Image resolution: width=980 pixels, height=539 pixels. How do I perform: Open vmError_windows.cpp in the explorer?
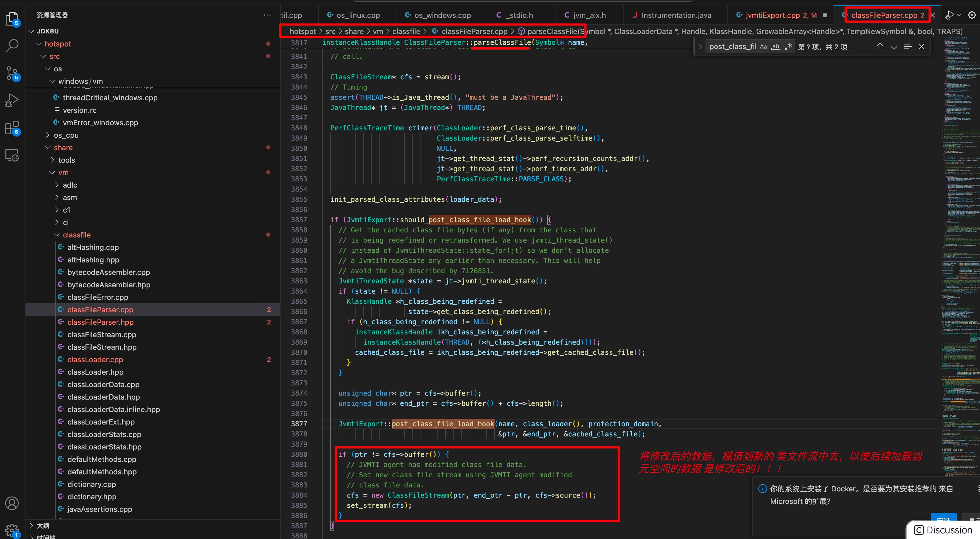pyautogui.click(x=153, y=123)
